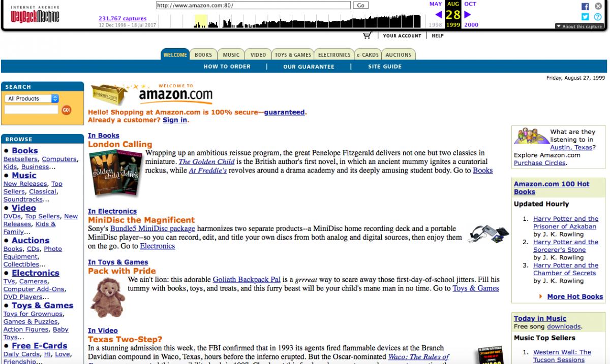Click YOUR ACCOUNT link
This screenshot has height=364, width=610.
click(402, 36)
